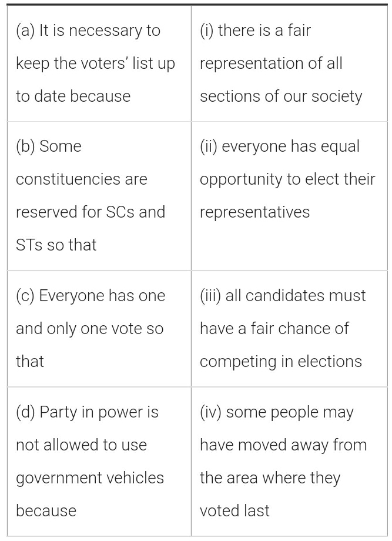392x541 pixels.
Task: Select the cell (i) about fair representation
Action: pyautogui.click(x=288, y=63)
